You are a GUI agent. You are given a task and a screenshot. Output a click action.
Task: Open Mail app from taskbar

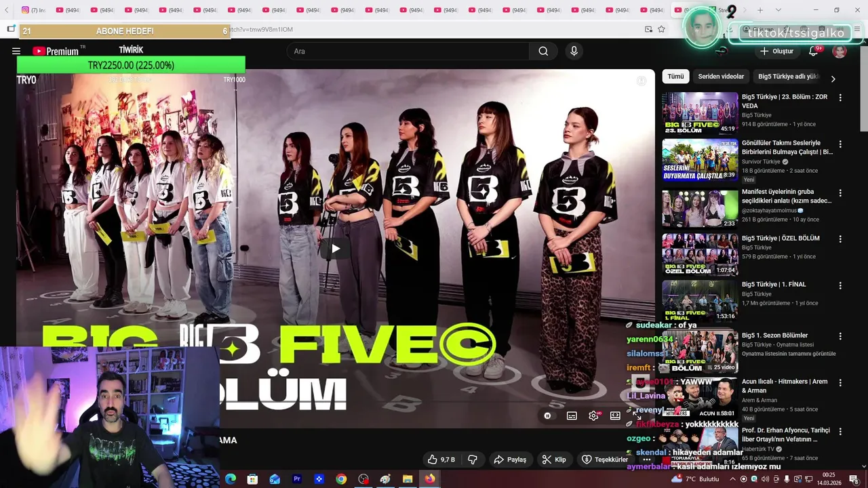275,479
